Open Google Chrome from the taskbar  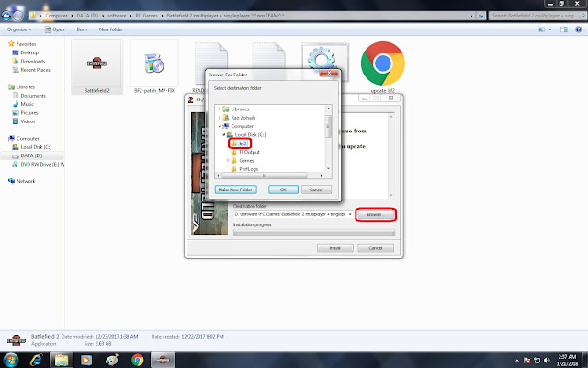point(137,360)
